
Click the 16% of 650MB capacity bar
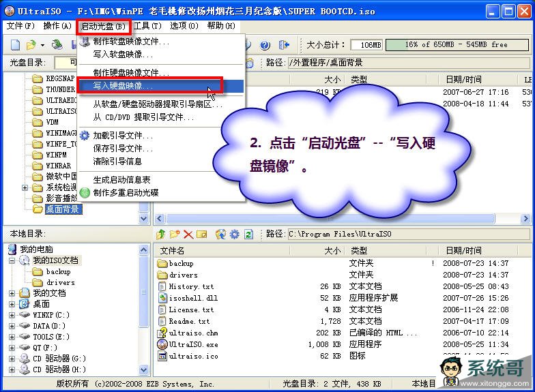(457, 45)
